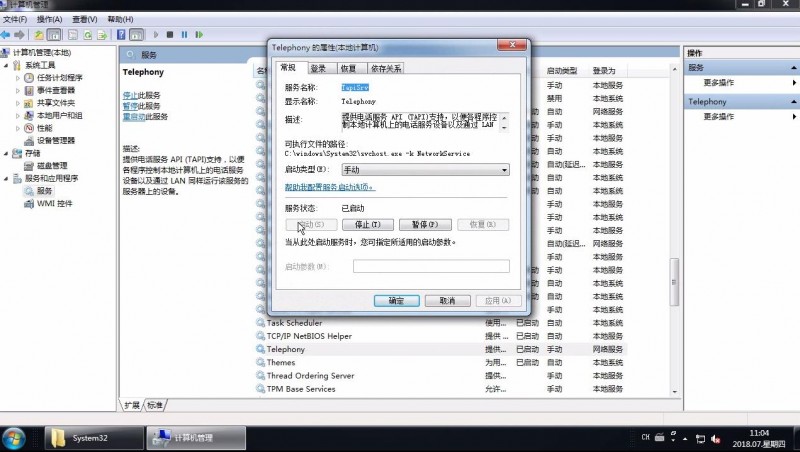The height and width of the screenshot is (452, 800).
Task: Collapse the 服务 section in the 操作 pane
Action: (794, 67)
